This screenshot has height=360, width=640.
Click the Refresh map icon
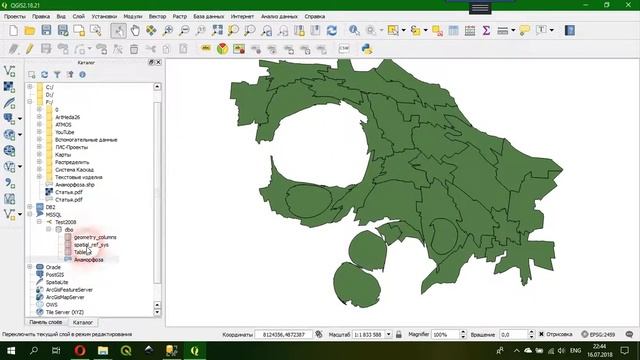click(x=332, y=31)
